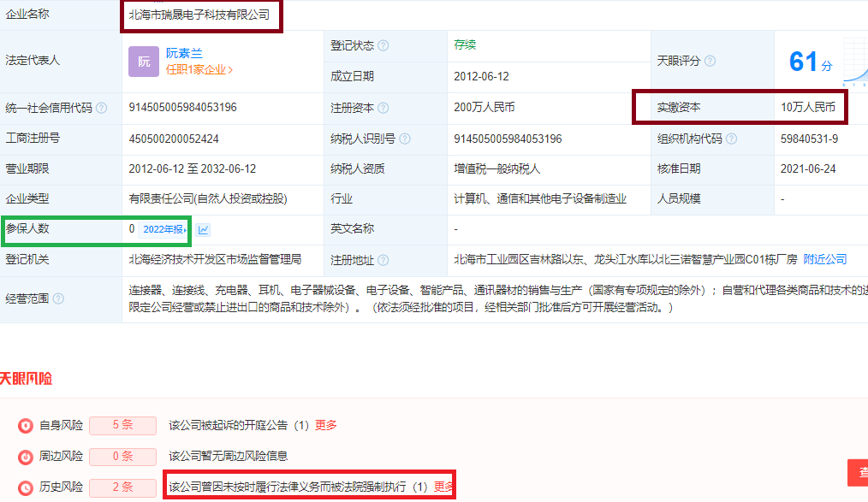Click 更多 beside 被法院强制执行
This screenshot has height=502, width=868.
pos(443,487)
